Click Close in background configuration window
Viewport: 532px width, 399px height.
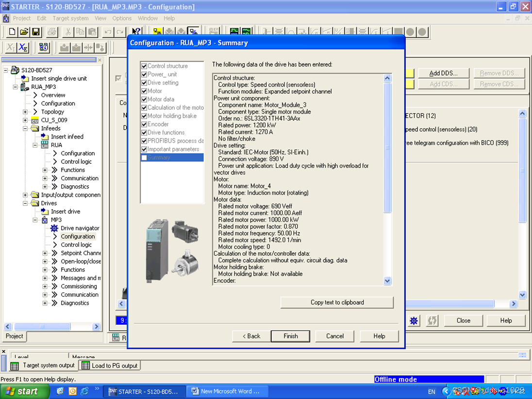(x=463, y=321)
